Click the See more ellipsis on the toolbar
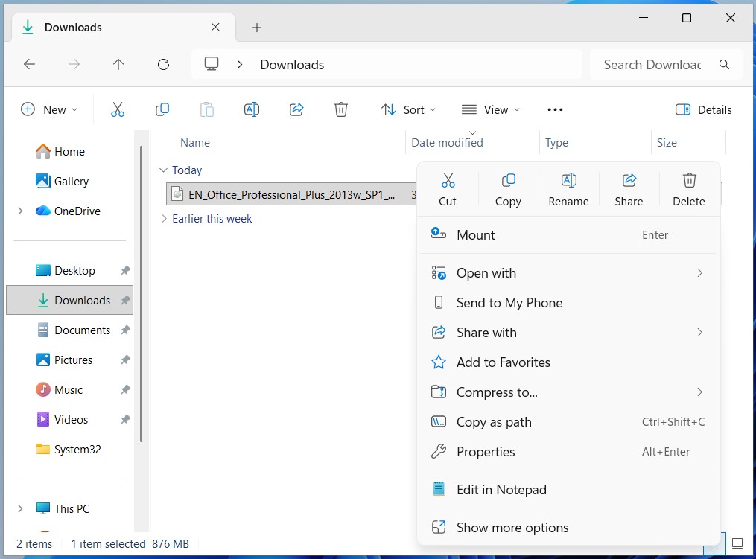 click(554, 109)
